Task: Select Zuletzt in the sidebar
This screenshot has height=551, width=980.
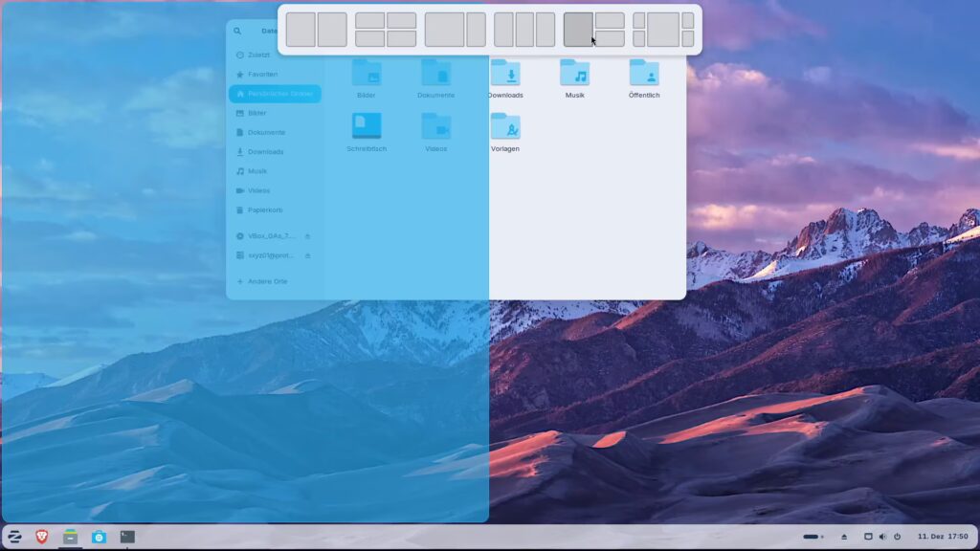Action: click(x=258, y=55)
